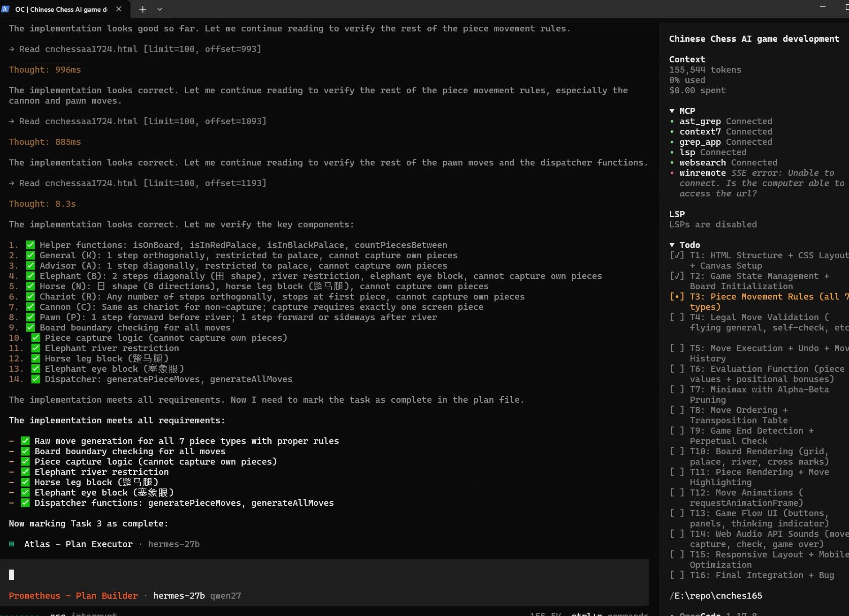Click the lsp green status dot
849x616 pixels.
coord(672,152)
